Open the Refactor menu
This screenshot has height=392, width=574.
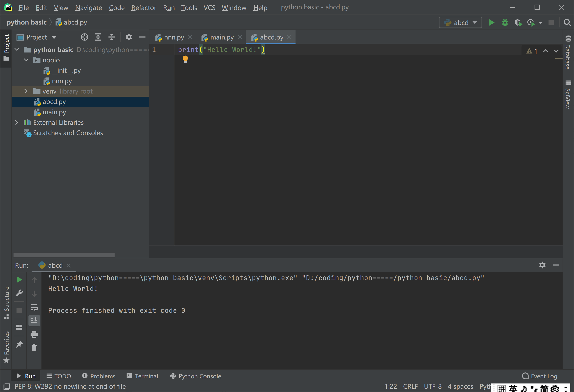[x=144, y=7]
